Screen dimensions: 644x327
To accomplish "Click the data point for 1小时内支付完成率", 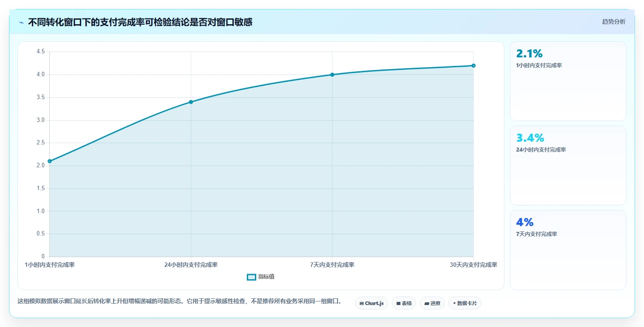I will click(x=49, y=161).
